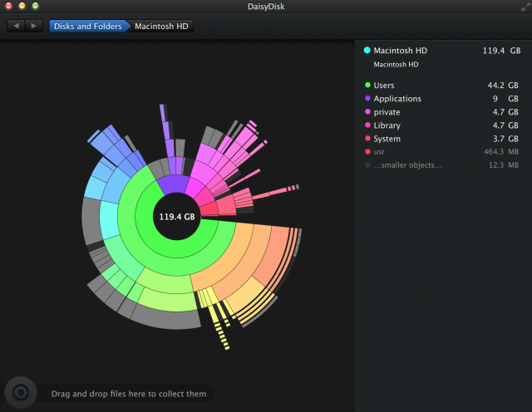Open the ...smaller objects... entry
The height and width of the screenshot is (412, 532).
click(x=441, y=165)
